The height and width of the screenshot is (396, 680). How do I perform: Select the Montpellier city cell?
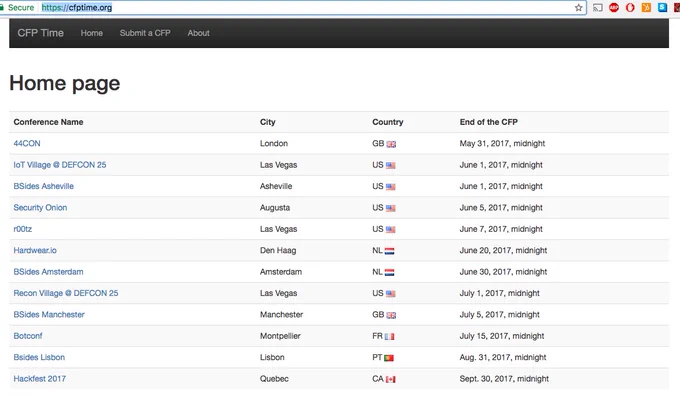pyautogui.click(x=280, y=336)
